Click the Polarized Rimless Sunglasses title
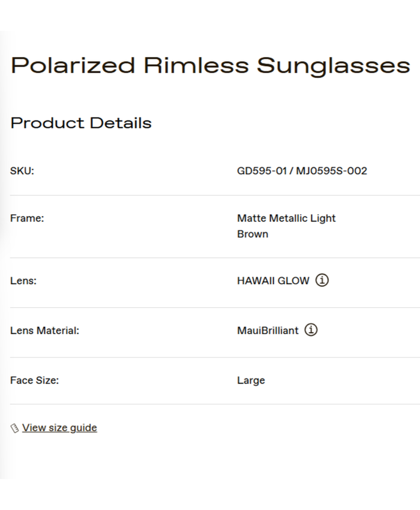Image resolution: width=420 pixels, height=510 pixels. point(210,65)
